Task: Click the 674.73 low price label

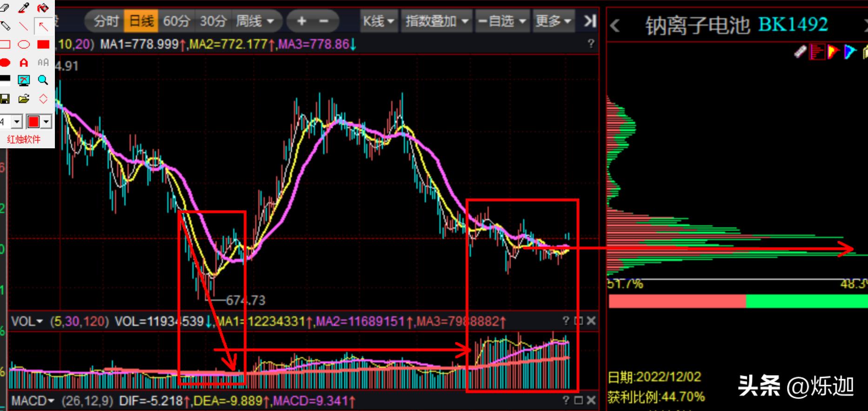Action: click(246, 300)
